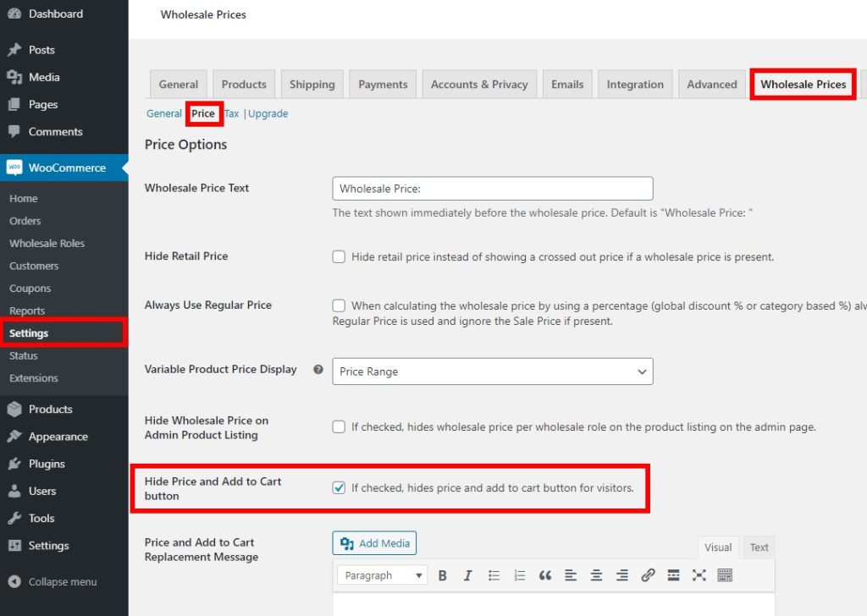This screenshot has height=616, width=867.
Task: Click the Wholesale Price Text input field
Action: [x=493, y=189]
